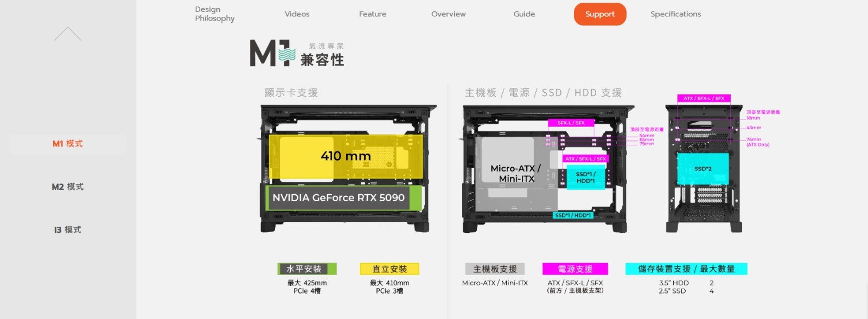Click the 54mm distance label
This screenshot has width=868, height=319.
(x=647, y=136)
